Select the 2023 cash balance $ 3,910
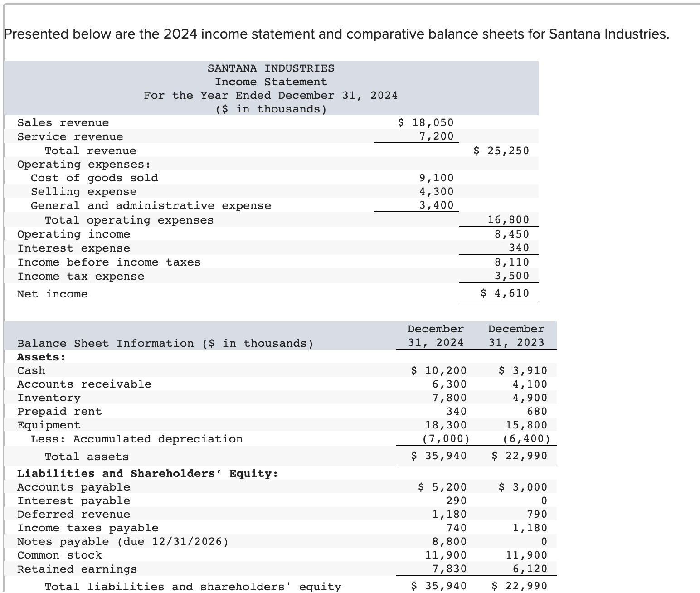700x593 pixels. (x=523, y=371)
